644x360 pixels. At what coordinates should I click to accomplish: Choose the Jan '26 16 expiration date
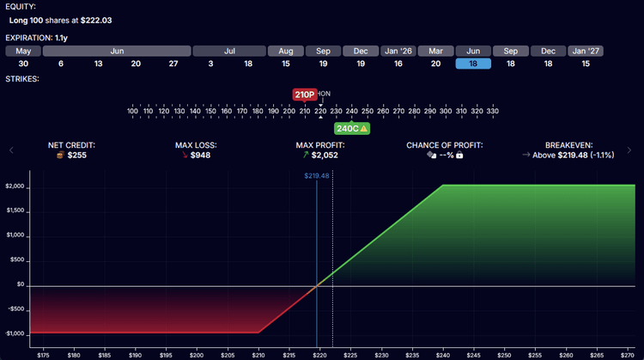pos(398,64)
